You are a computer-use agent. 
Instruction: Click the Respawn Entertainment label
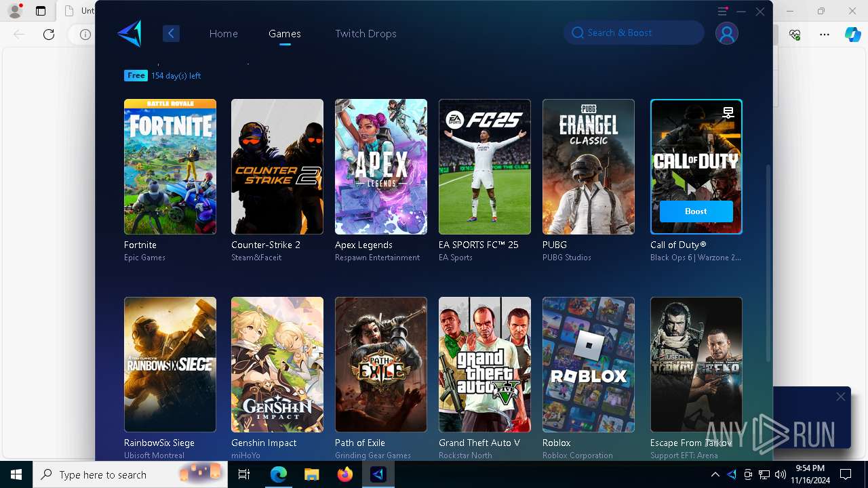(377, 258)
